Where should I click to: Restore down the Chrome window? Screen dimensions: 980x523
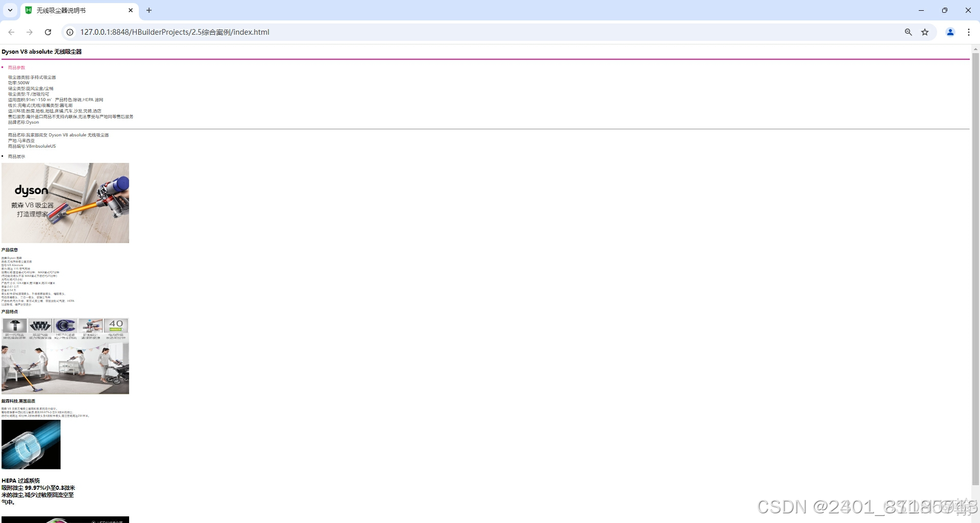(945, 10)
